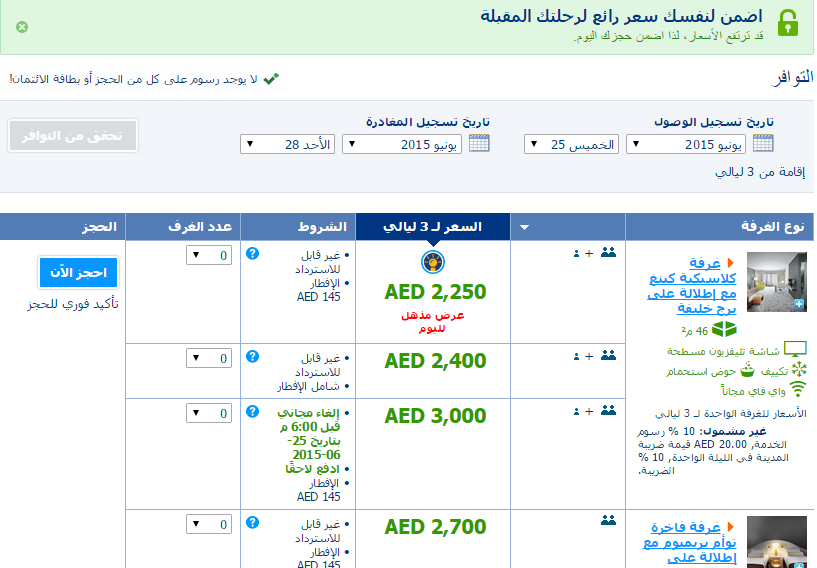Click occupancy people icon in AED 2,700 row

tap(608, 520)
